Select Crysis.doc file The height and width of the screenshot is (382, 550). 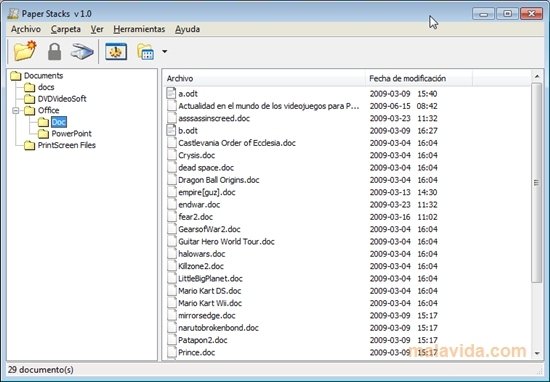click(196, 155)
